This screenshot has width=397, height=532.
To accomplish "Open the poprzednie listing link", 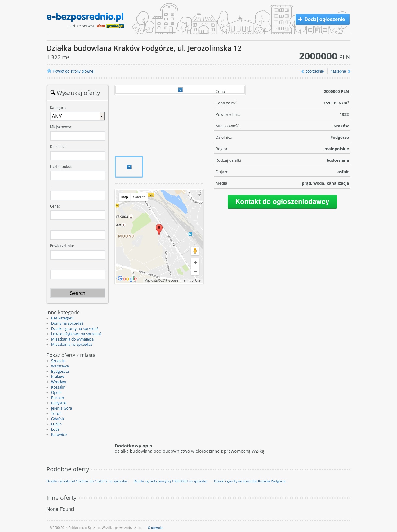I will pyautogui.click(x=314, y=71).
